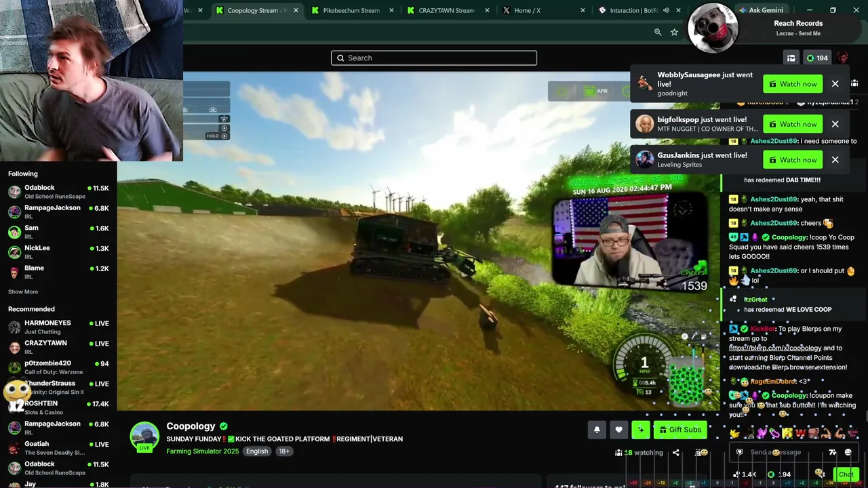
Task: Click Ashes2Dust69 username saying cheers
Action: point(774,223)
